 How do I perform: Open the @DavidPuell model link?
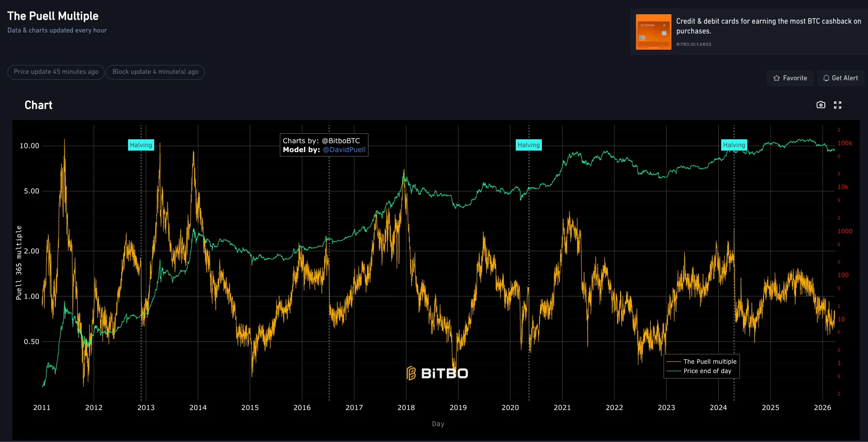344,150
